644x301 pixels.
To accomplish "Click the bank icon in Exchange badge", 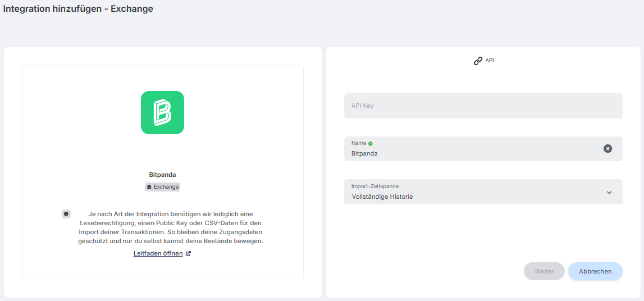I will [149, 187].
